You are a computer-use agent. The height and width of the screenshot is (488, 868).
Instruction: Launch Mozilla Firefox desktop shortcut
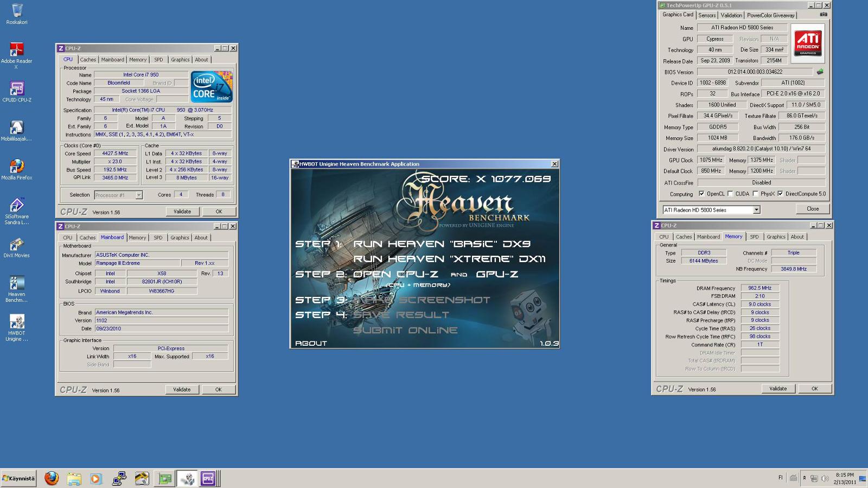pyautogui.click(x=17, y=169)
